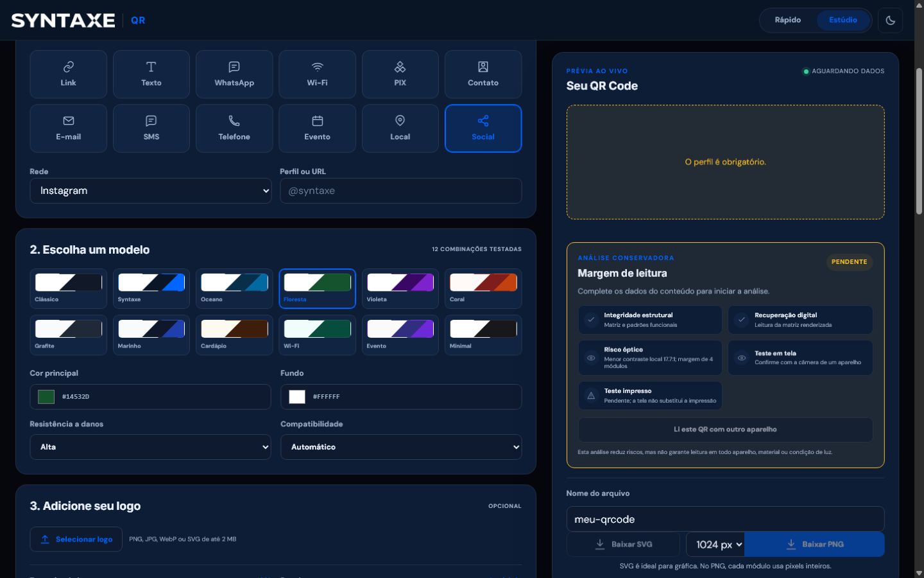Click the Baixar PNG button

click(814, 544)
